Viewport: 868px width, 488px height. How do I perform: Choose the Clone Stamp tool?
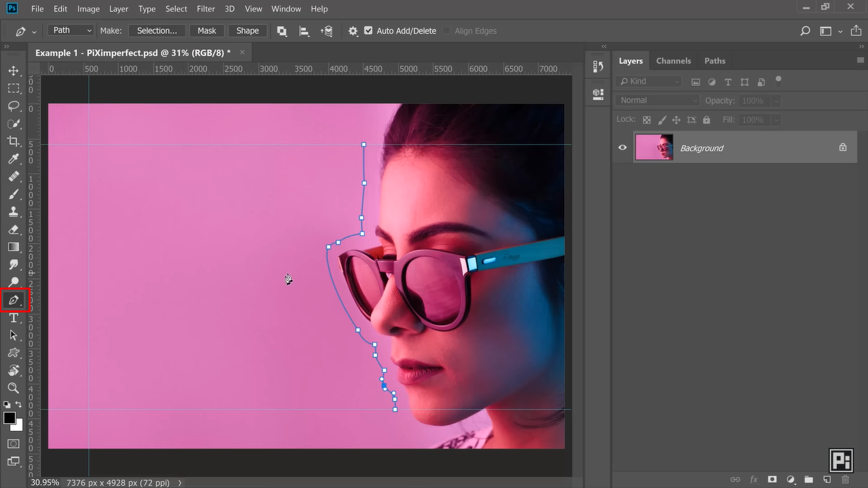coord(14,212)
